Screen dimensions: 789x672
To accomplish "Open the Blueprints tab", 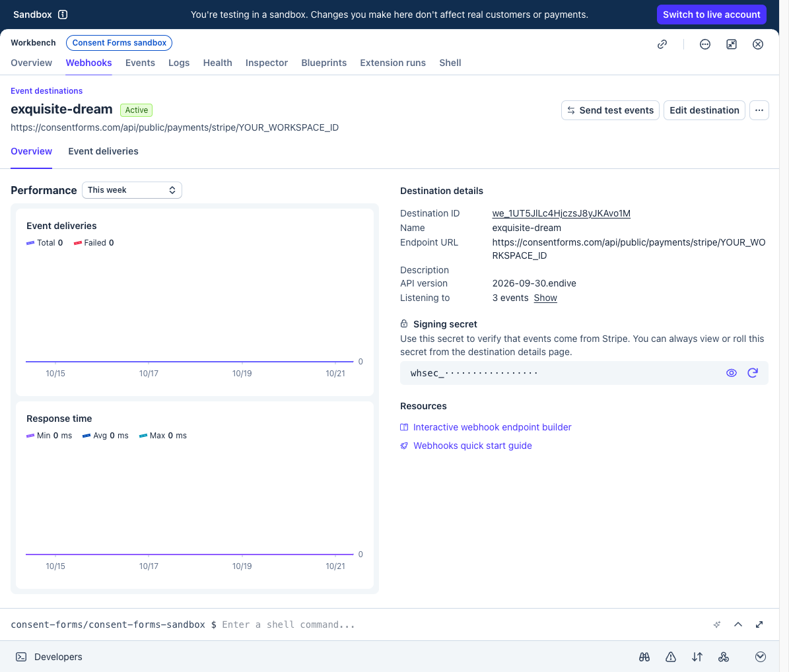I will tap(324, 63).
